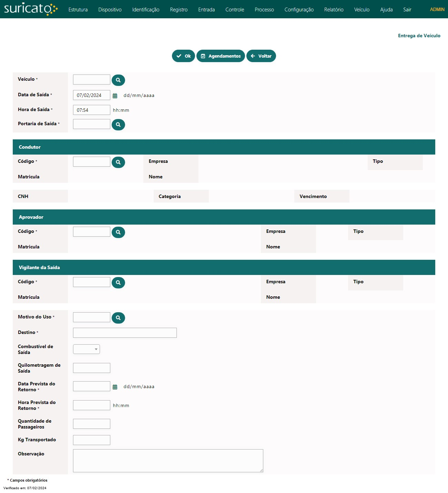This screenshot has height=493, width=448.
Task: Click the Categoria label
Action: pos(170,196)
